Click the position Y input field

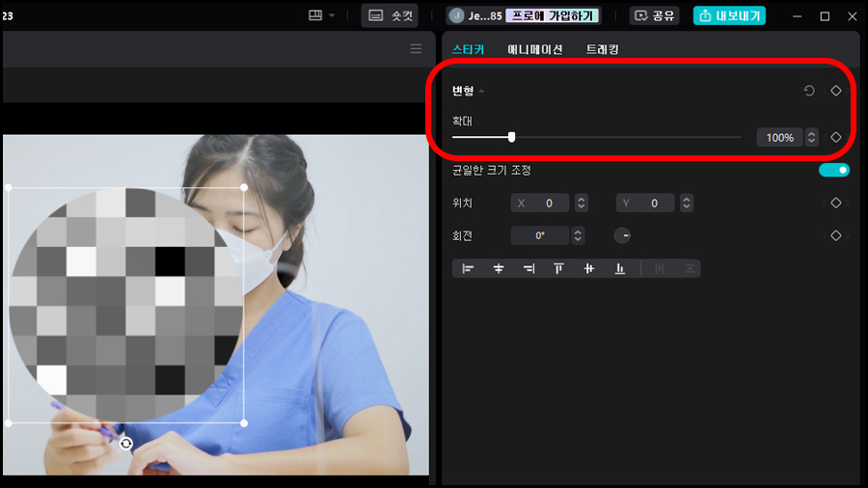point(645,203)
